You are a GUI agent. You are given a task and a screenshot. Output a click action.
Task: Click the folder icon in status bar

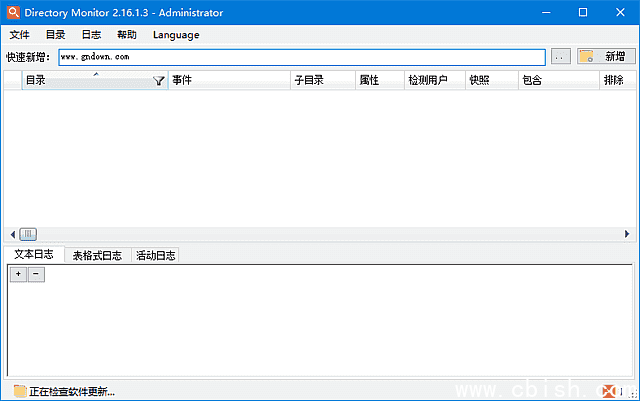click(x=20, y=391)
